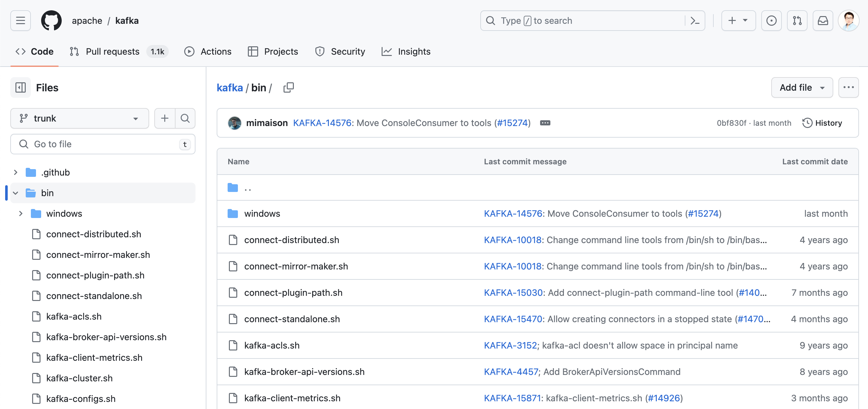Open the trunk branch dropdown
This screenshot has width=868, height=409.
[x=79, y=118]
